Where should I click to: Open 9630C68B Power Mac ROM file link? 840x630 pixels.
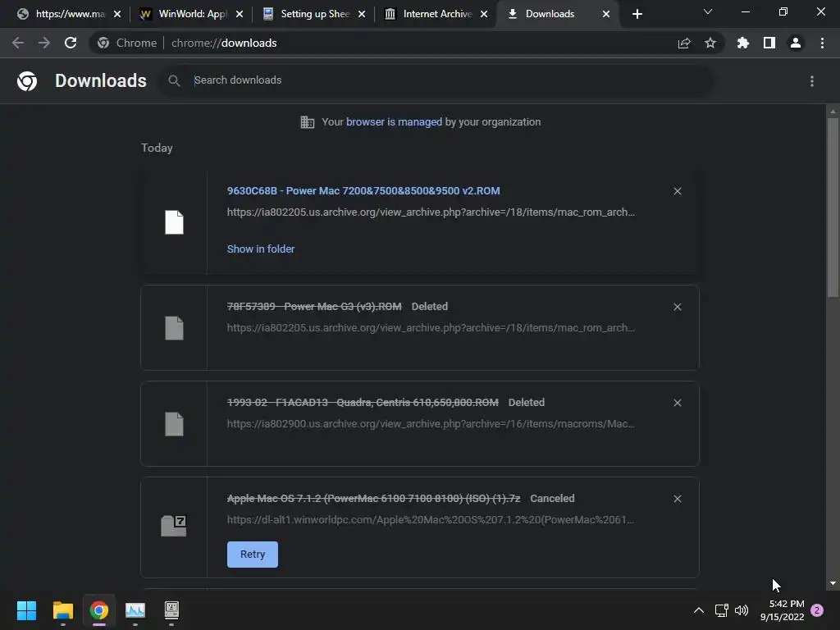point(363,190)
